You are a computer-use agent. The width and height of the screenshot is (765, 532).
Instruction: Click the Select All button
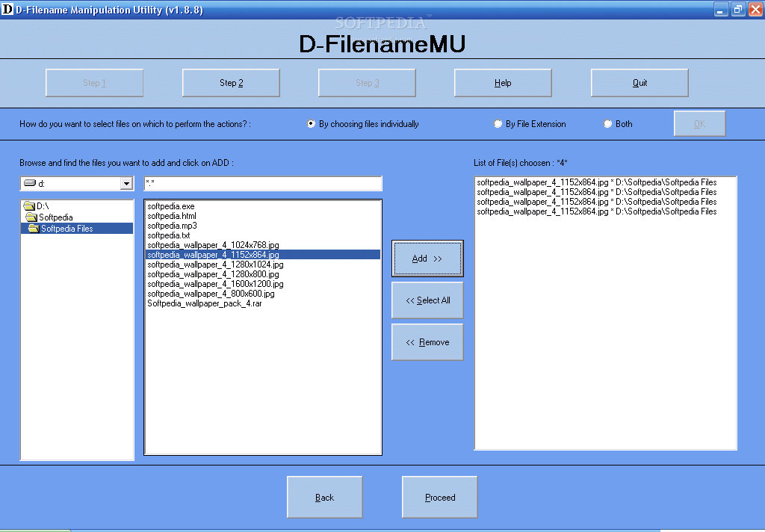427,300
